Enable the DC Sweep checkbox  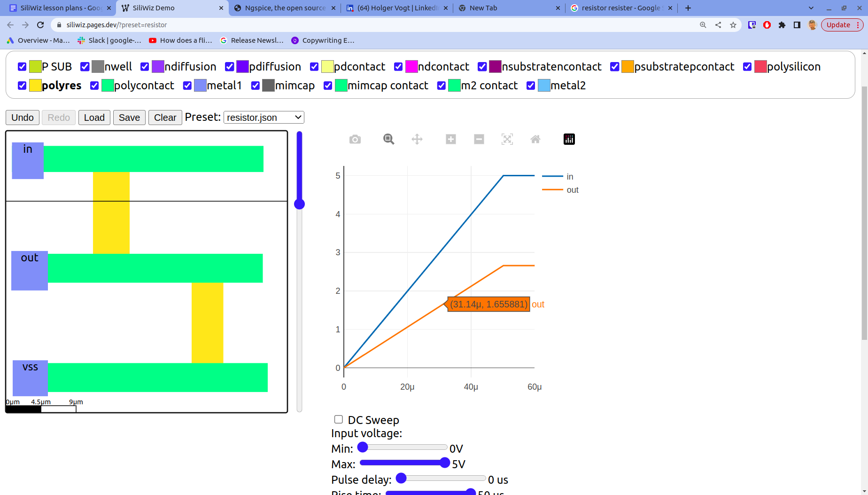click(338, 419)
